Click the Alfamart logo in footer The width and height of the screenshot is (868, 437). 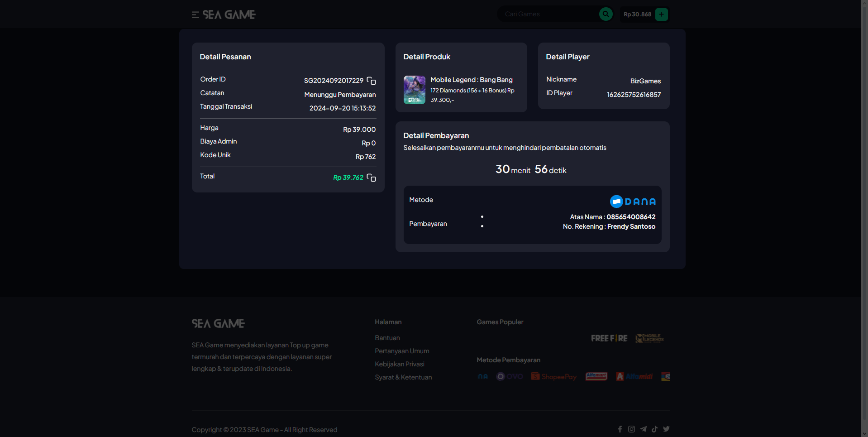point(596,376)
